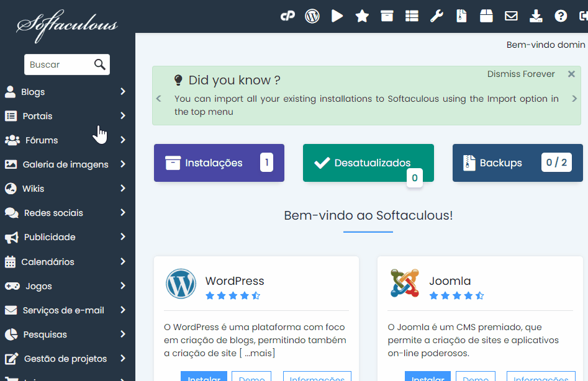Expand the Calendários category chevron
The image size is (588, 381).
pos(123,261)
